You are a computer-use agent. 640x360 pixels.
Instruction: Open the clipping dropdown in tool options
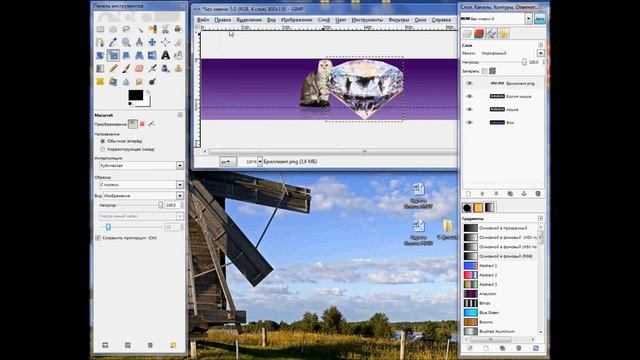pos(141,184)
